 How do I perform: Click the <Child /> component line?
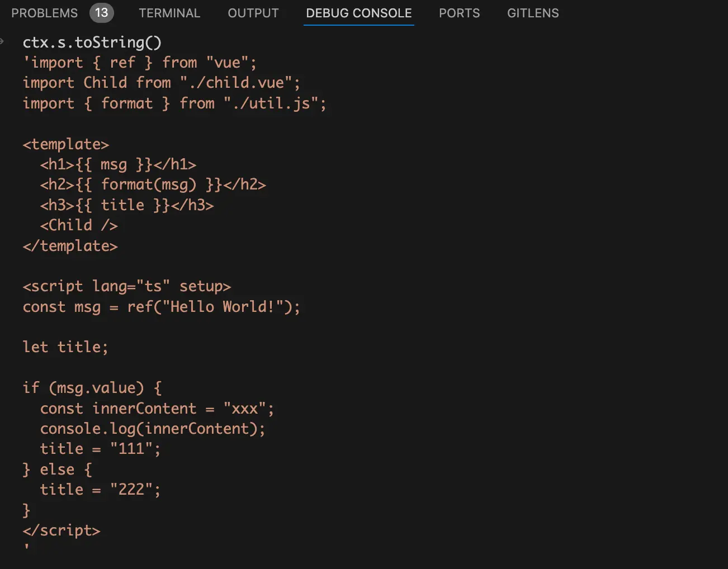pos(78,225)
